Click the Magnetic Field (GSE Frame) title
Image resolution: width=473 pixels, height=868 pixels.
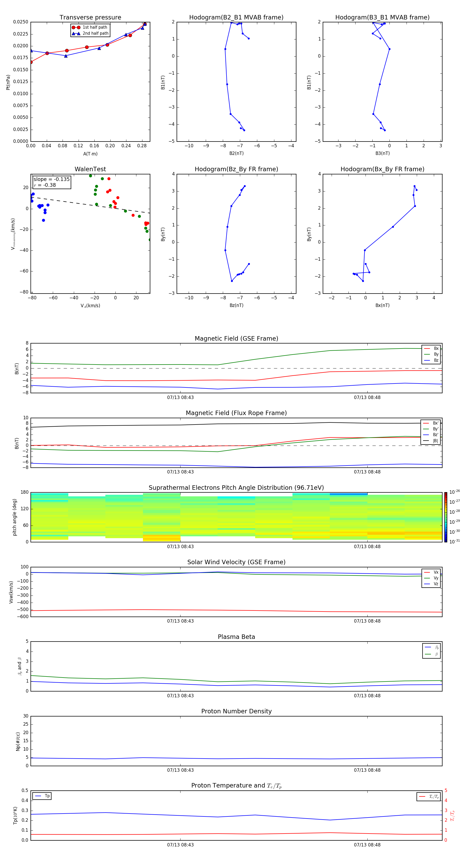click(236, 339)
